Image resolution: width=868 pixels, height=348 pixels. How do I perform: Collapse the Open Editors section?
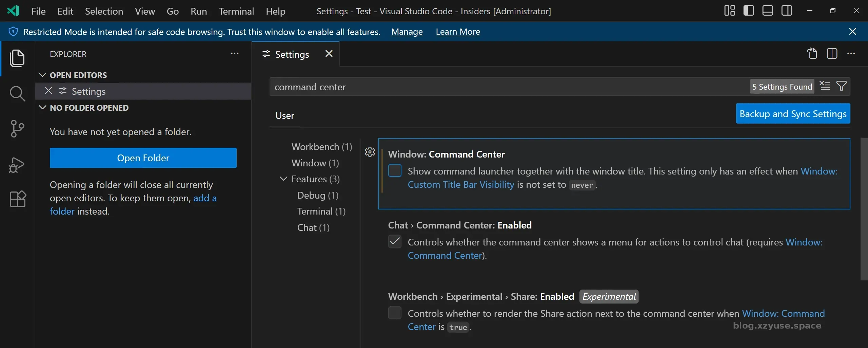coord(43,75)
